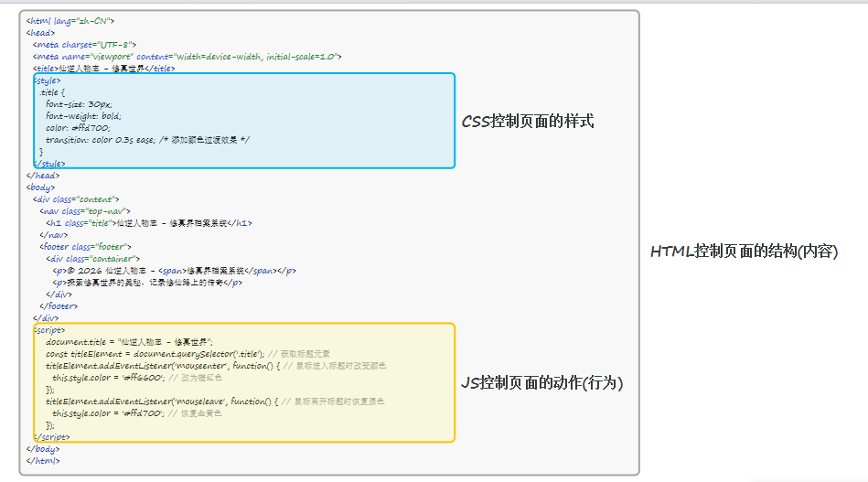Select the nav class="top-nav" line

point(85,211)
